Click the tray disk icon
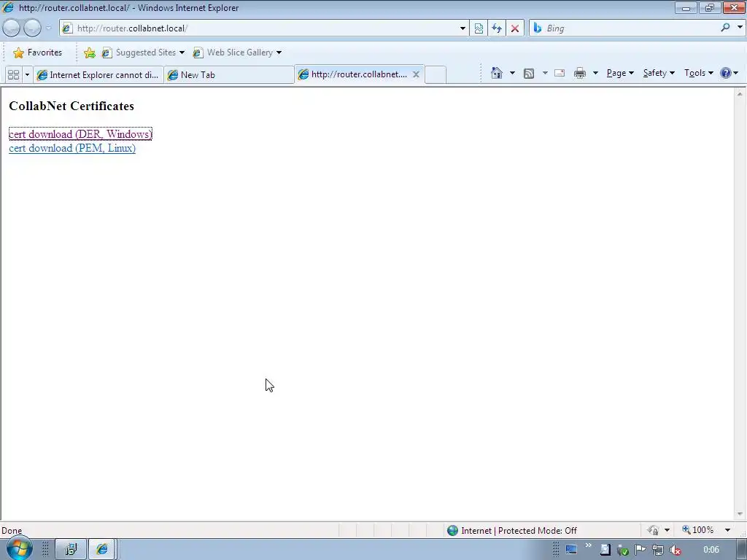The height and width of the screenshot is (560, 747). click(x=605, y=550)
